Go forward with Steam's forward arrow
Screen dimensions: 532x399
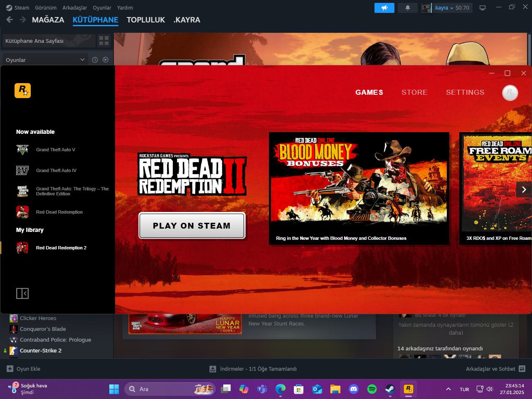(x=23, y=20)
